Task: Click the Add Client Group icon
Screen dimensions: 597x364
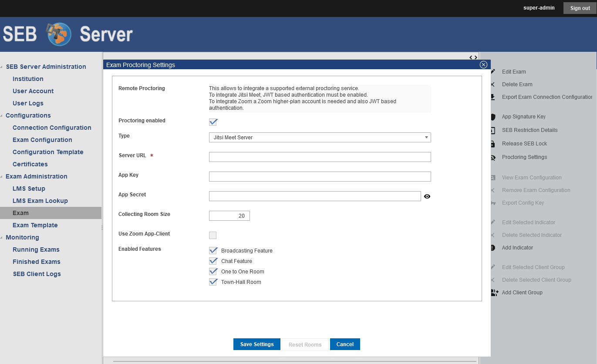Action: pyautogui.click(x=494, y=293)
